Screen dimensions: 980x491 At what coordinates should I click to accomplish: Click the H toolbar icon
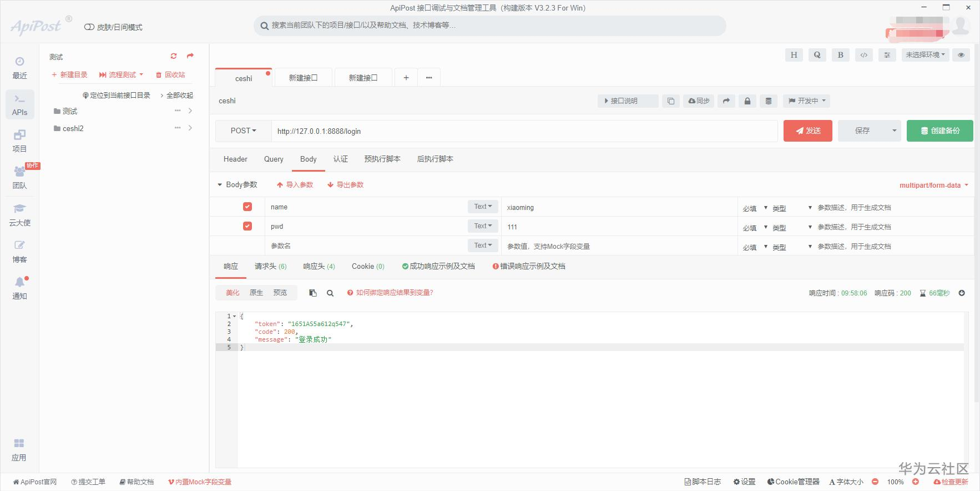coord(794,55)
